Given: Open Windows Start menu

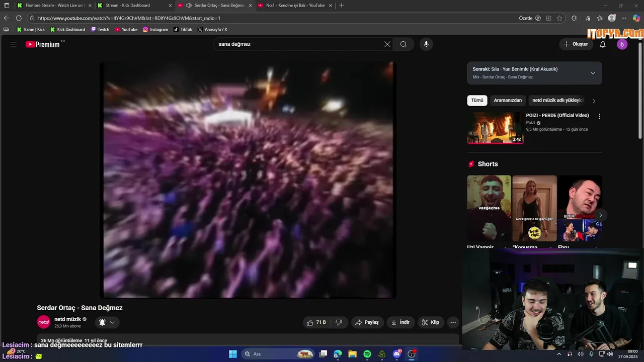Looking at the screenshot, I should click(233, 354).
